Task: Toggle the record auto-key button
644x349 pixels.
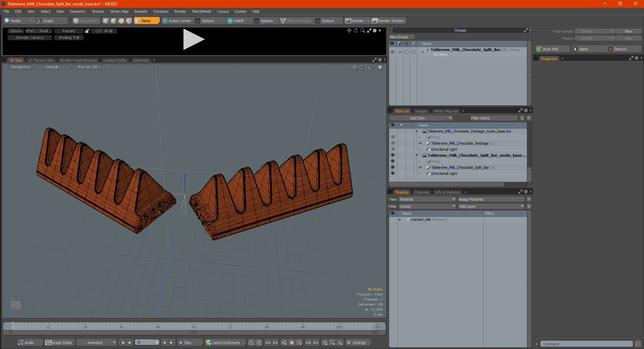Action: [x=292, y=343]
